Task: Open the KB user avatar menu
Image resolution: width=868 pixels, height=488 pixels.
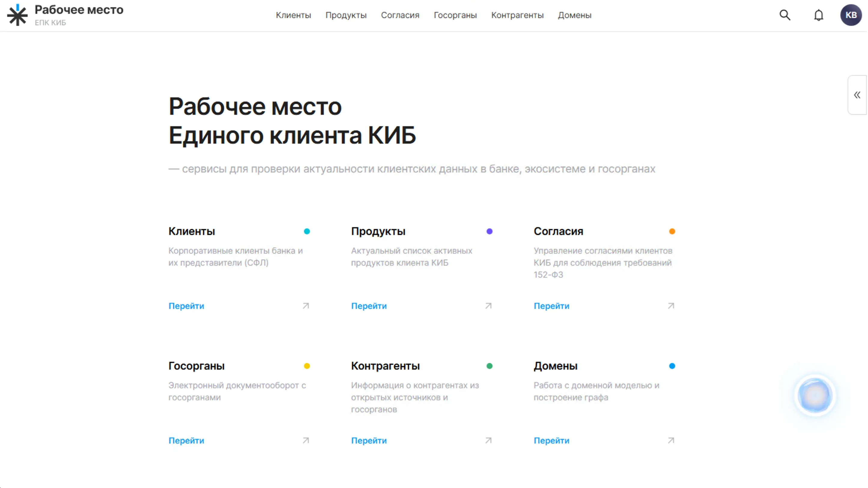Action: tap(851, 15)
